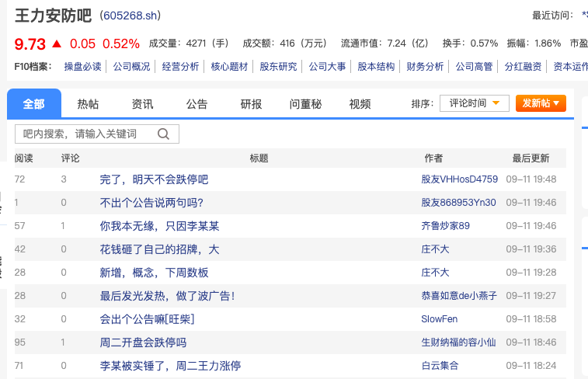The height and width of the screenshot is (379, 588).
Task: Open author profile 恭喜如意de小燕子
Action: click(459, 295)
